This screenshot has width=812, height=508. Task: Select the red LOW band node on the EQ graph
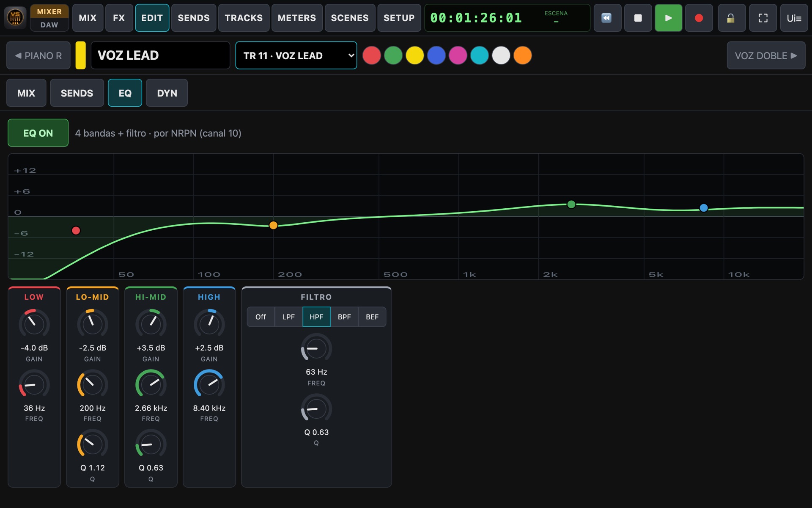(x=76, y=231)
